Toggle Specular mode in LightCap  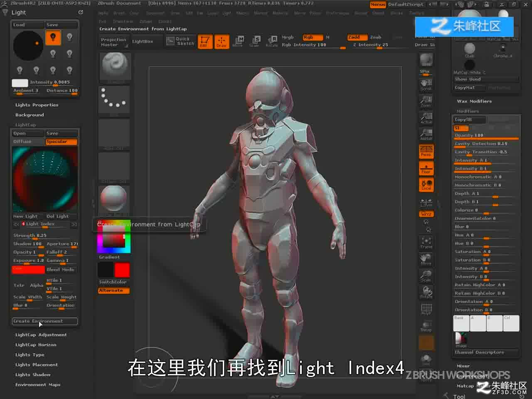coord(61,142)
